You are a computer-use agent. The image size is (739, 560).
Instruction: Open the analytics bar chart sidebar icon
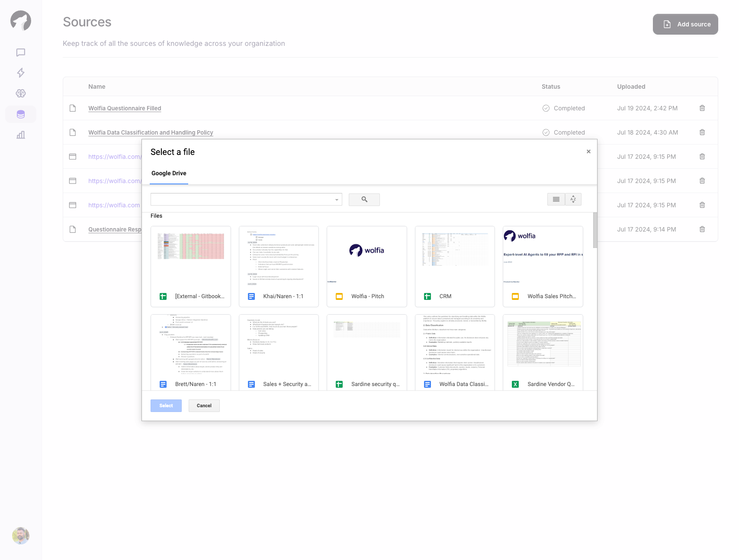[x=20, y=135]
